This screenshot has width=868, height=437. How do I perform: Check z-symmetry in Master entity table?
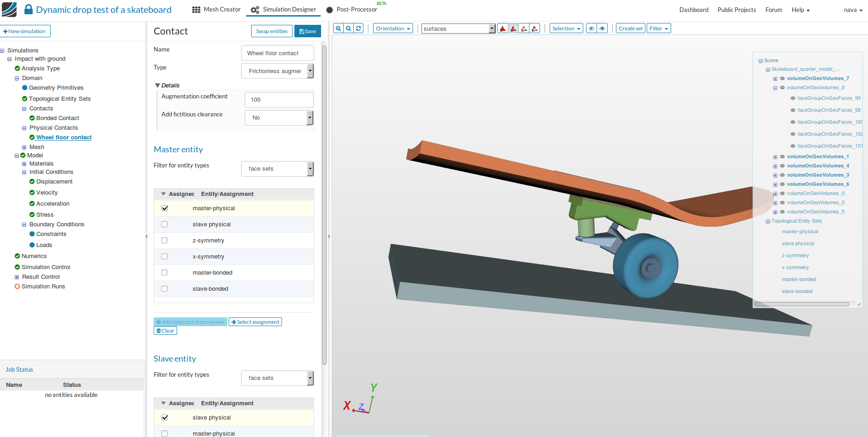pyautogui.click(x=165, y=241)
